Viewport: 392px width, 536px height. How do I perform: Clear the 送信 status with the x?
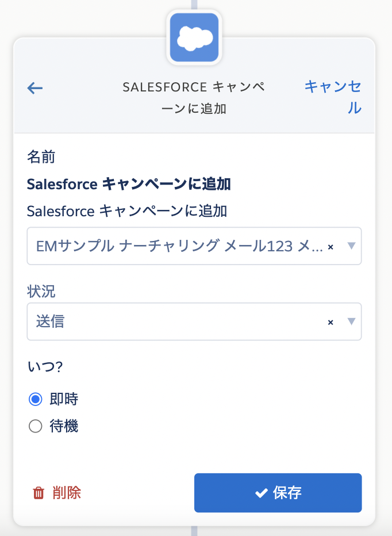coord(330,323)
